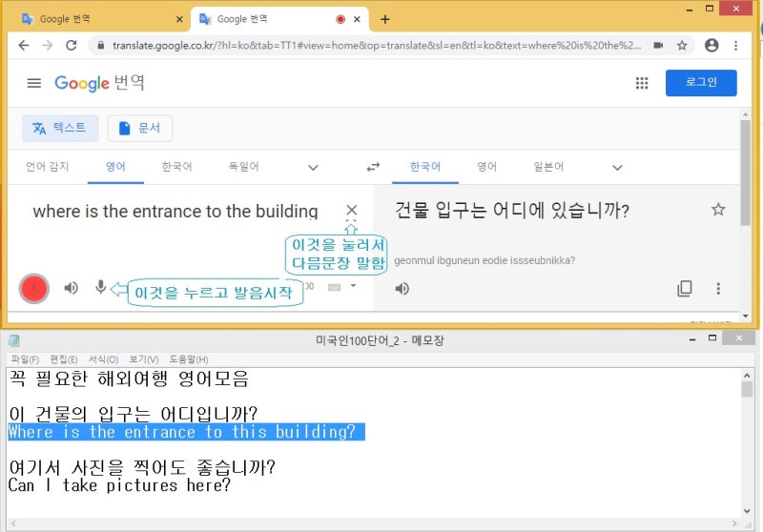Switch to 텍스트 translation mode
Viewport: 763px width, 532px height.
point(60,128)
